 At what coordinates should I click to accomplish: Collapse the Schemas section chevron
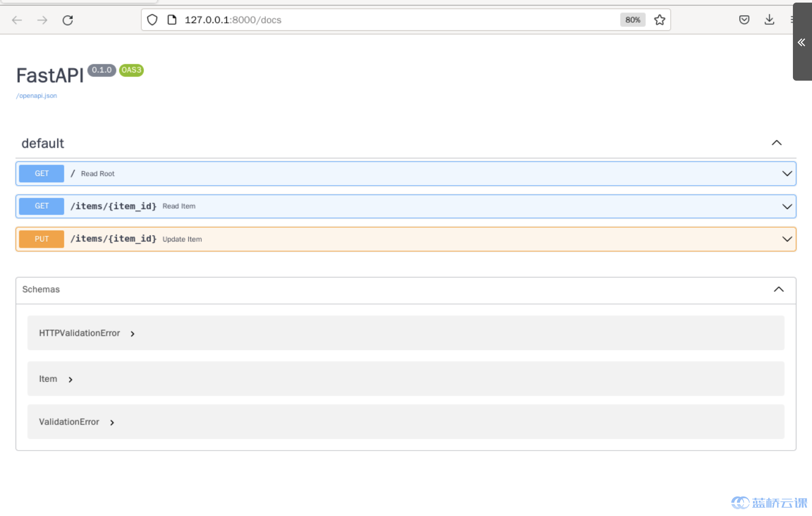click(779, 289)
